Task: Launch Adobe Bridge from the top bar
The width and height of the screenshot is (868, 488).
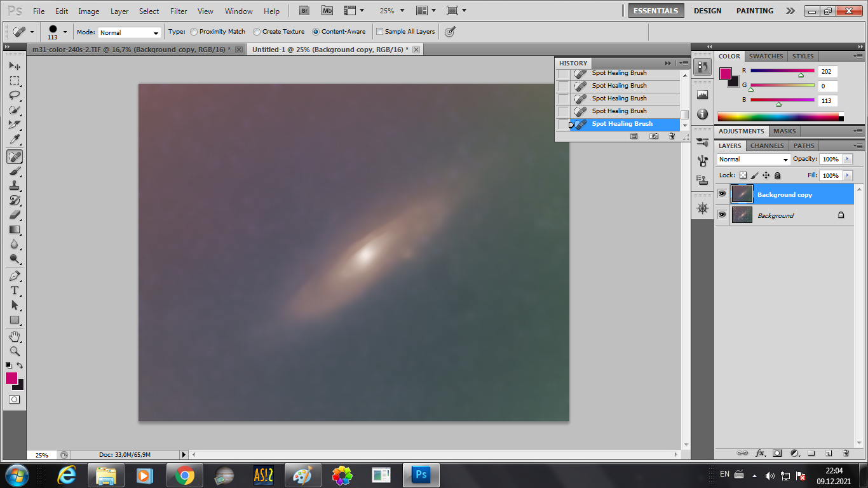Action: click(304, 11)
